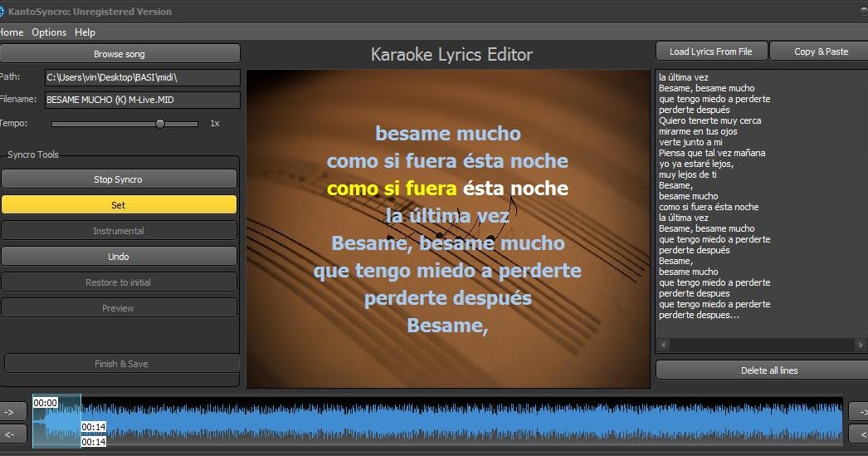Click the Path input field
This screenshot has height=456, width=868.
(142, 77)
